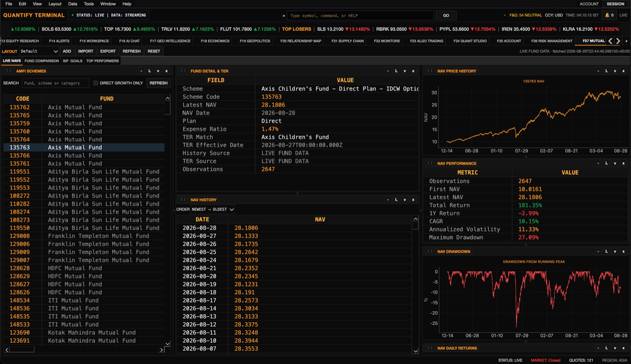This screenshot has width=631, height=364.
Task: Click L button on AMFI Schemes panel
Action: pyautogui.click(x=149, y=71)
